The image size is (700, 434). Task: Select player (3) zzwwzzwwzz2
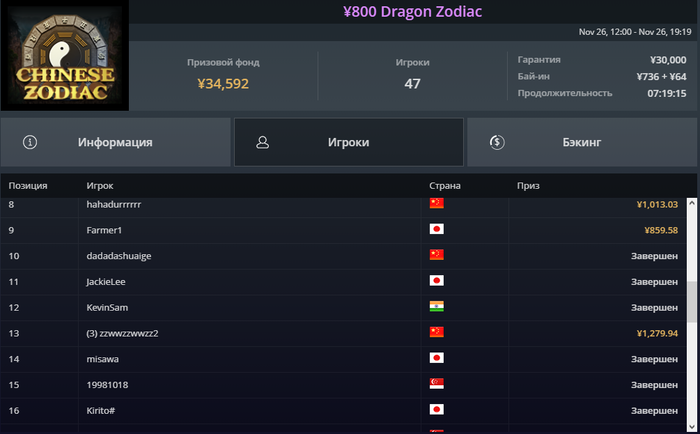(x=122, y=334)
